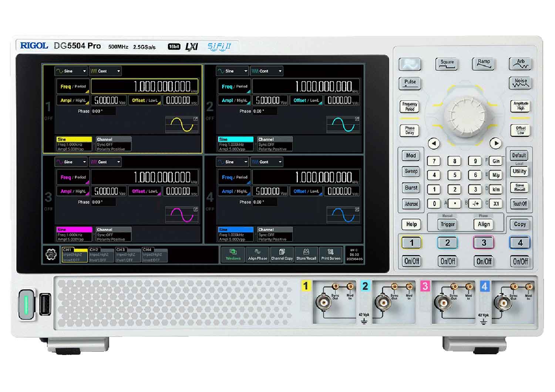Select channel 3 with the magenta 3 key
The height and width of the screenshot is (392, 555).
484,243
